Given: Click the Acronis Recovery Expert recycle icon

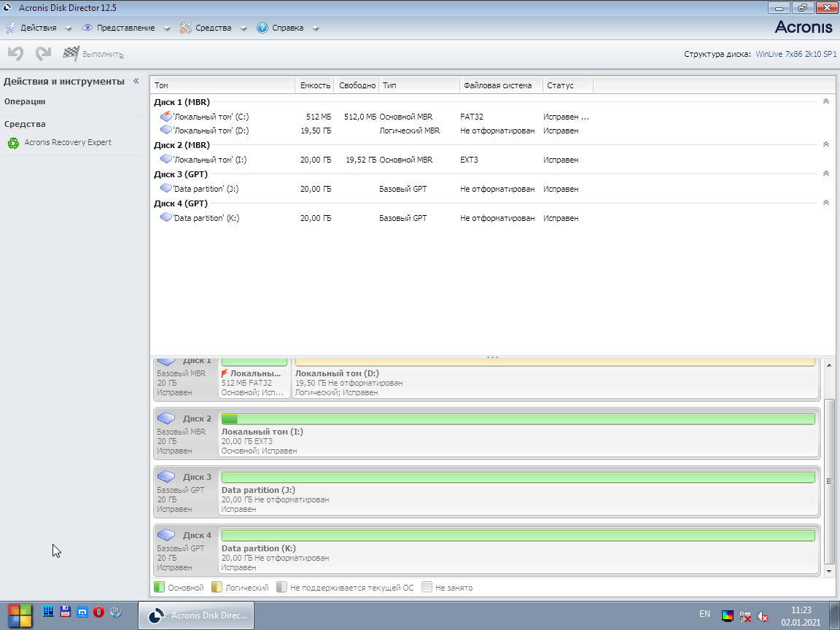Looking at the screenshot, I should (x=13, y=143).
